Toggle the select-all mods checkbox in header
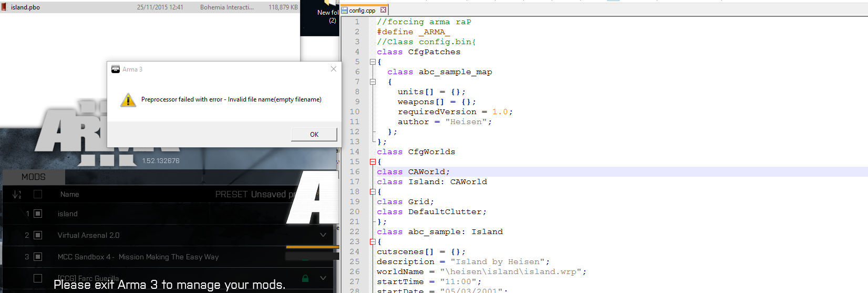Screen dimensions: 868x293 tap(38, 194)
